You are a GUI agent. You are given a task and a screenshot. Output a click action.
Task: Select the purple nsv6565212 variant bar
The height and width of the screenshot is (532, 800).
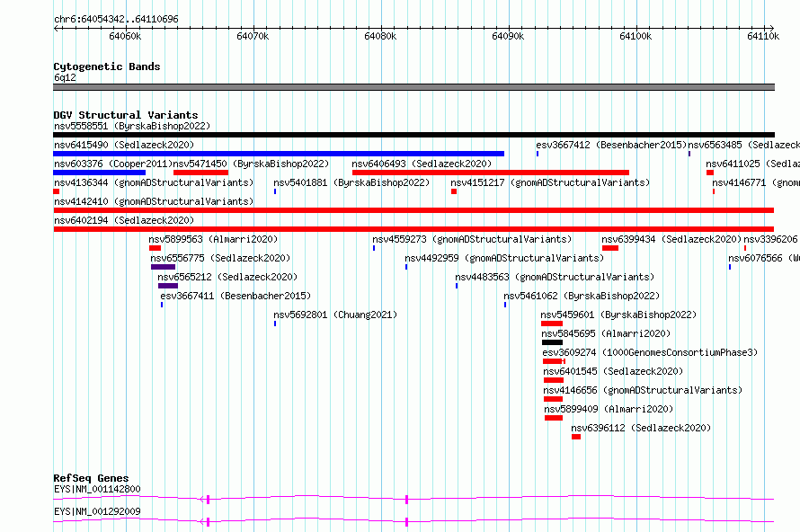pyautogui.click(x=168, y=286)
